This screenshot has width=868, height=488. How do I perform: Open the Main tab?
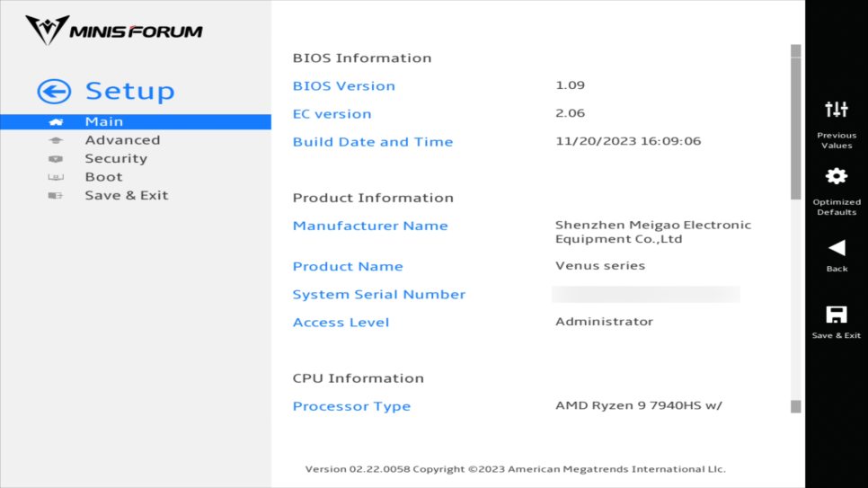pos(104,122)
